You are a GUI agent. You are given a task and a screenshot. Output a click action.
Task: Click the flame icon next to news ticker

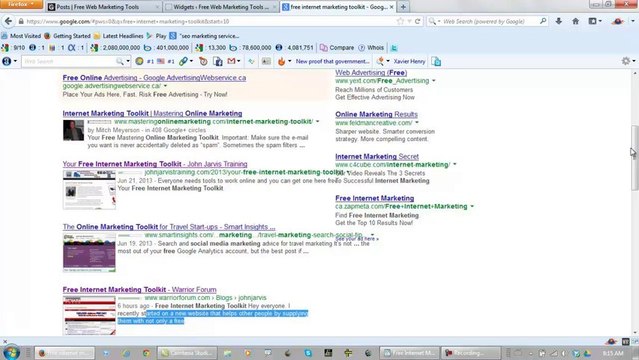coord(282,61)
